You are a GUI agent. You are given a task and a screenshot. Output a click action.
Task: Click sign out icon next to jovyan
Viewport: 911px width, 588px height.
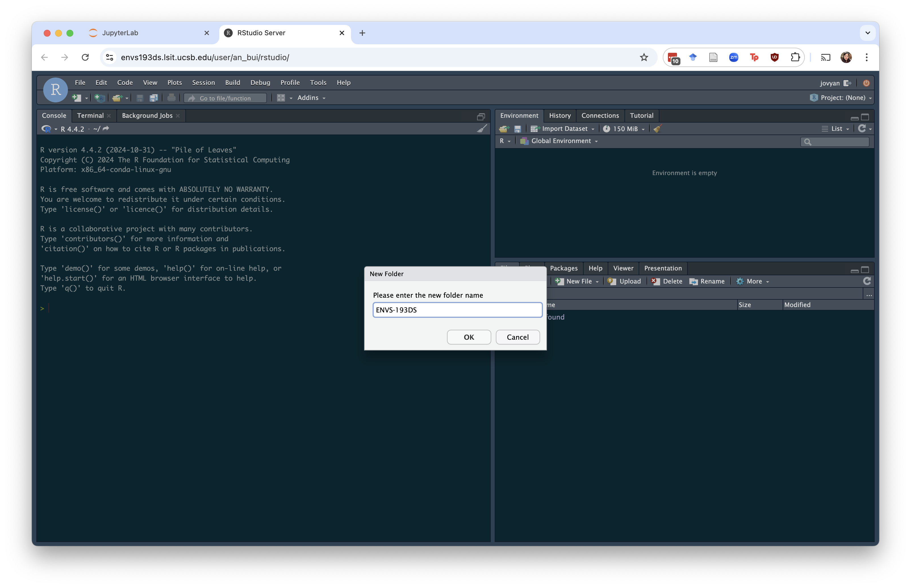point(847,83)
